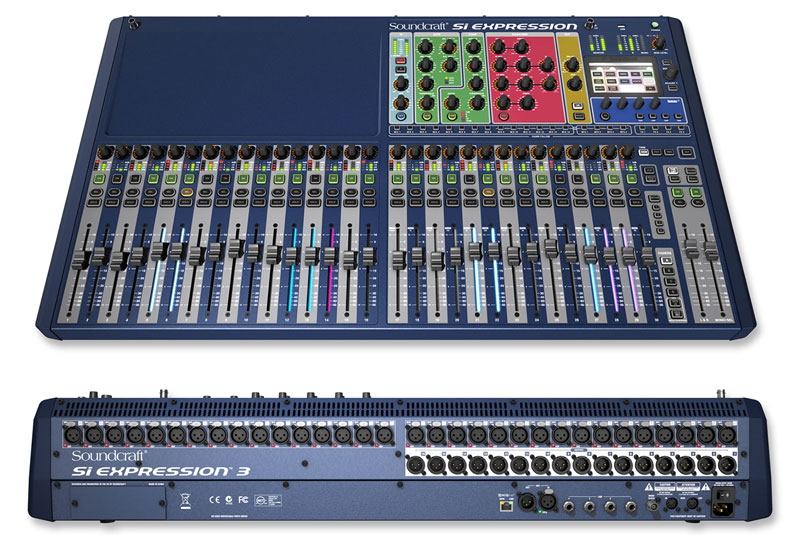Move the channel 1 fader
This screenshot has width=800, height=545.
pyautogui.click(x=80, y=260)
